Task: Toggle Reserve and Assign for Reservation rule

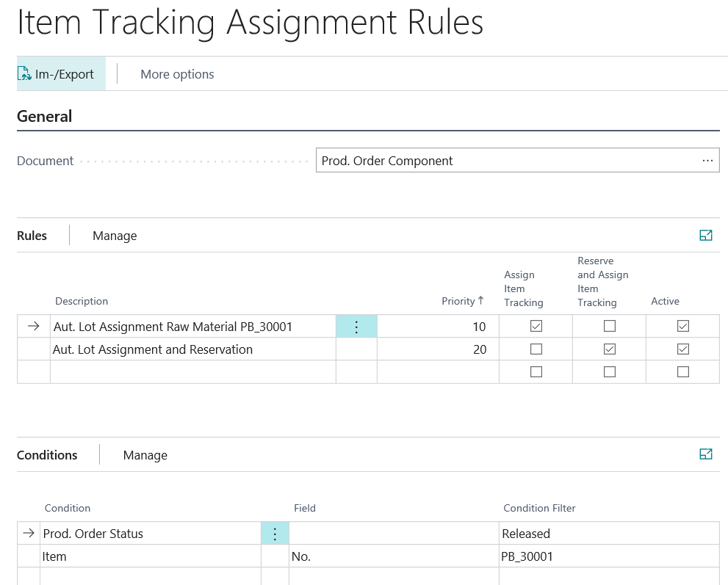Action: click(610, 349)
